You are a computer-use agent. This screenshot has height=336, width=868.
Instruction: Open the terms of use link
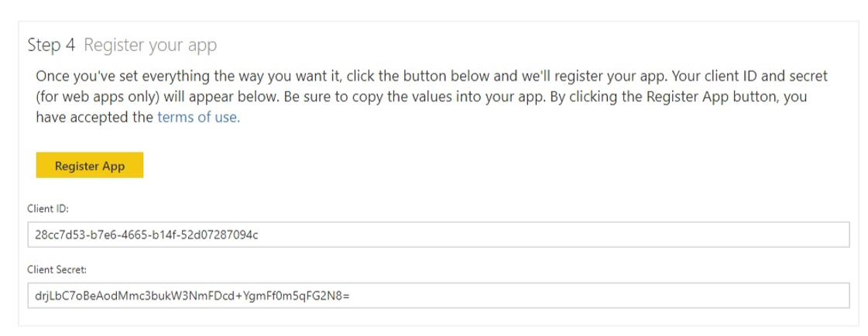pos(198,118)
